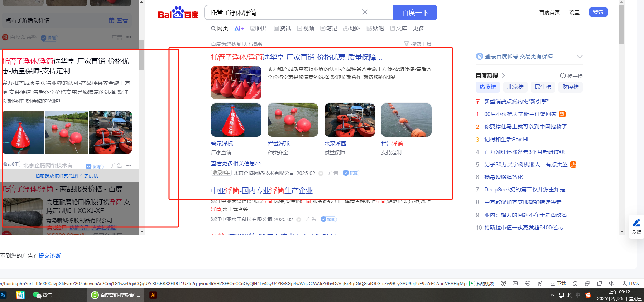Open the 拦截浮球 product image
Viewport: 644px width, 302px height.
coord(293,120)
